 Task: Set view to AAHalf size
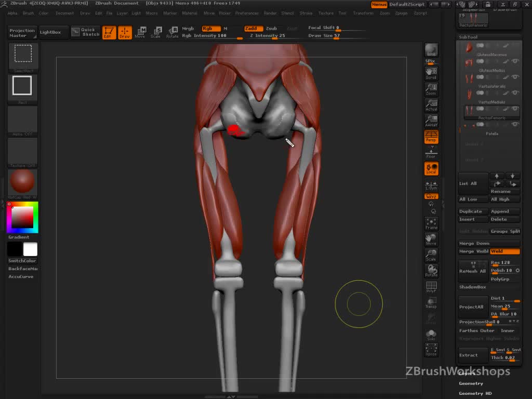431,121
